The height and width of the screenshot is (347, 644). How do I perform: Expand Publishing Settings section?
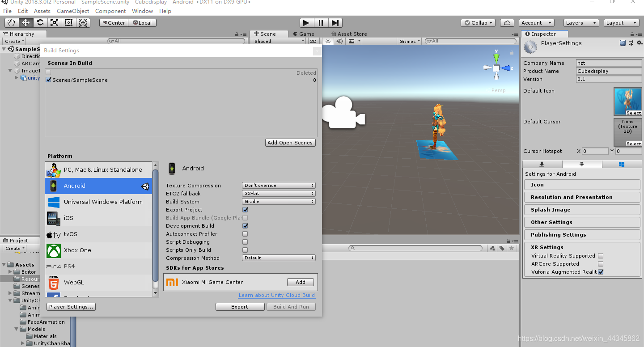tap(582, 235)
